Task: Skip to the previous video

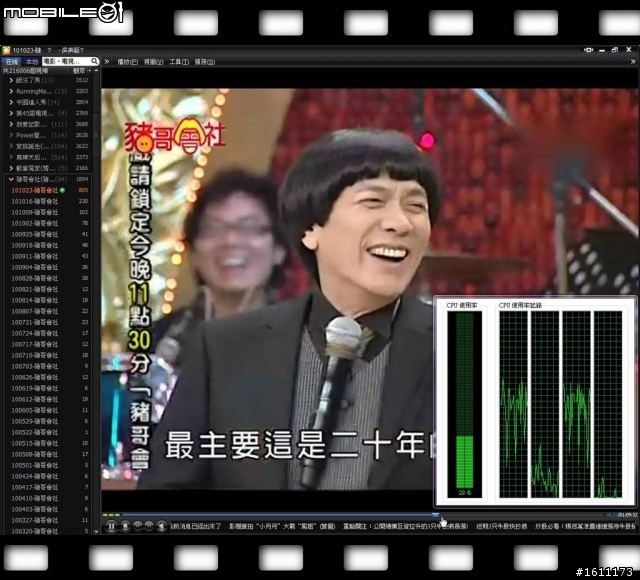Action: tap(138, 525)
